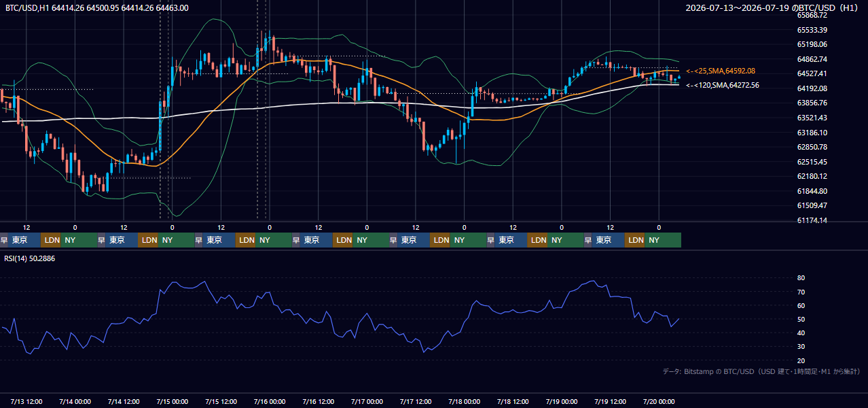The height and width of the screenshot is (408, 868).
Task: Click the Bitstamp data source note
Action: [761, 371]
